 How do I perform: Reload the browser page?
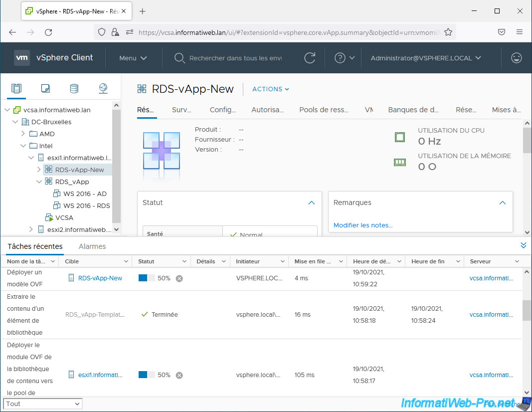tap(48, 32)
